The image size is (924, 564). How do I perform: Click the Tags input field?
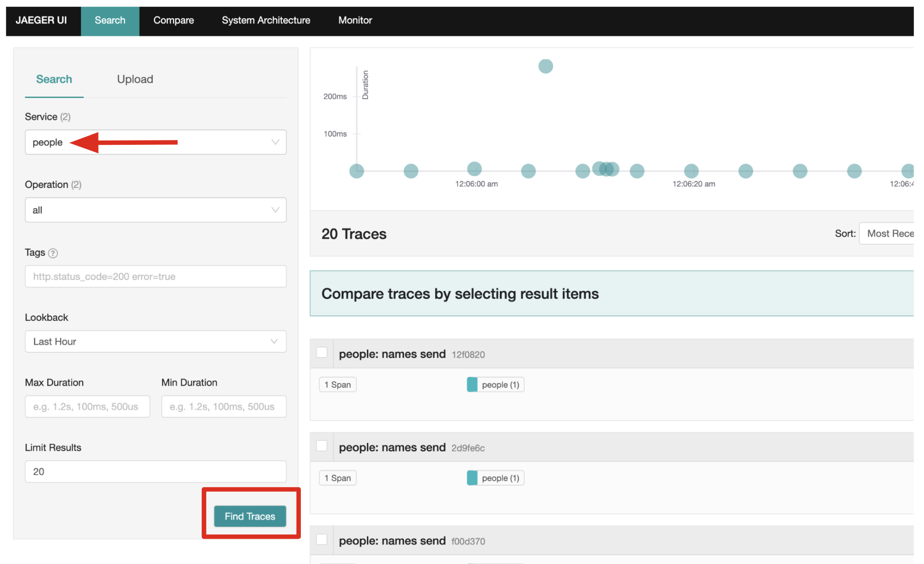tap(155, 276)
